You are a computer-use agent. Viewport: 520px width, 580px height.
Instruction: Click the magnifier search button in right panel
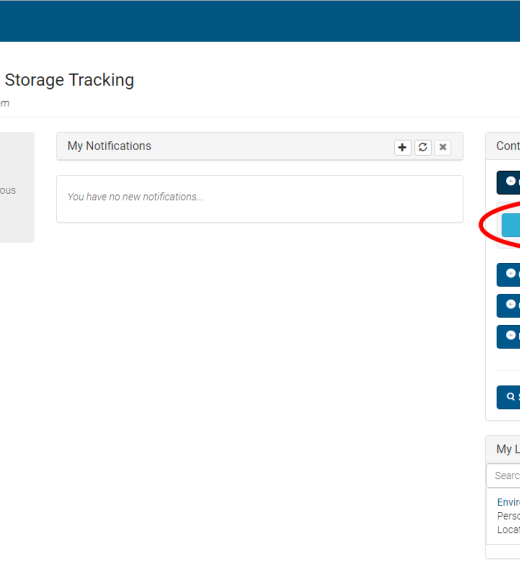(x=509, y=397)
